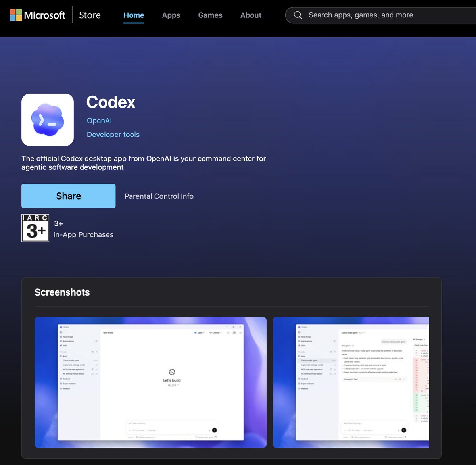This screenshot has height=465, width=476.
Task: Click the IARC 3+ age rating badge
Action: [35, 228]
